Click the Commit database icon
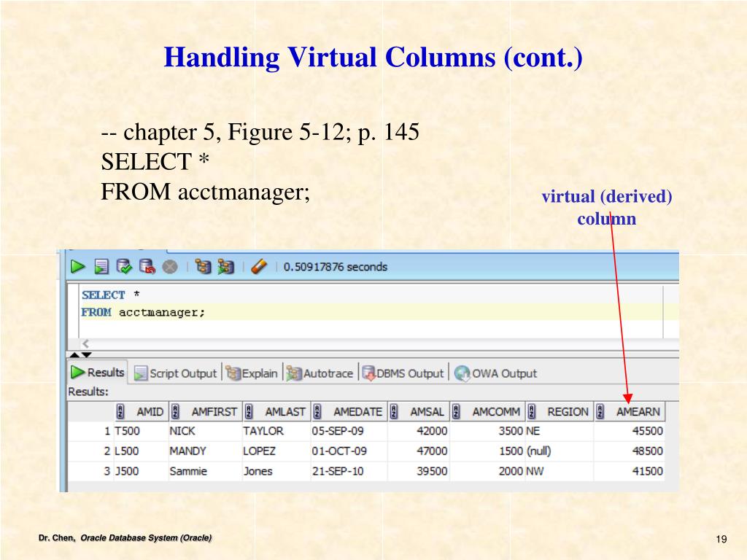Screen dimensions: 747x560 [124, 267]
